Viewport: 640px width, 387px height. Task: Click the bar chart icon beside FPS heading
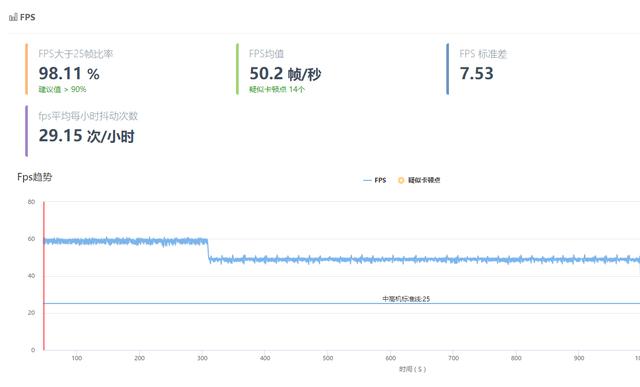[13, 17]
